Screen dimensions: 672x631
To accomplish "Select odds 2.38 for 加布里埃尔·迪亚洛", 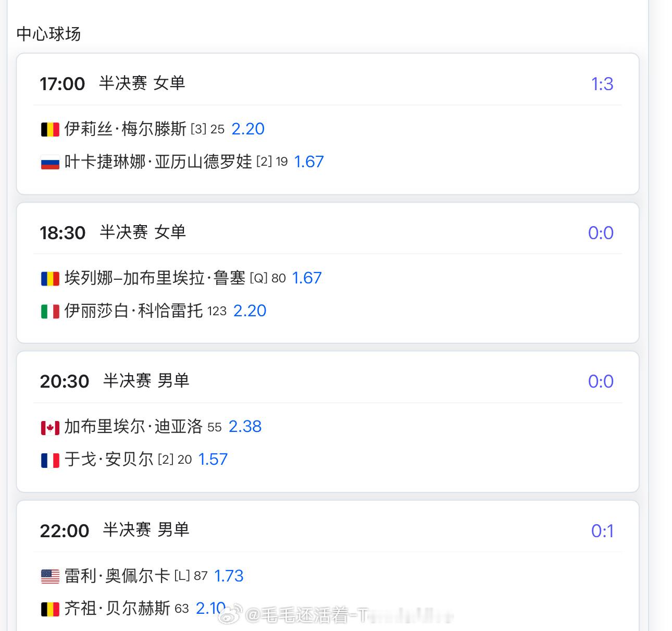I will (x=245, y=427).
